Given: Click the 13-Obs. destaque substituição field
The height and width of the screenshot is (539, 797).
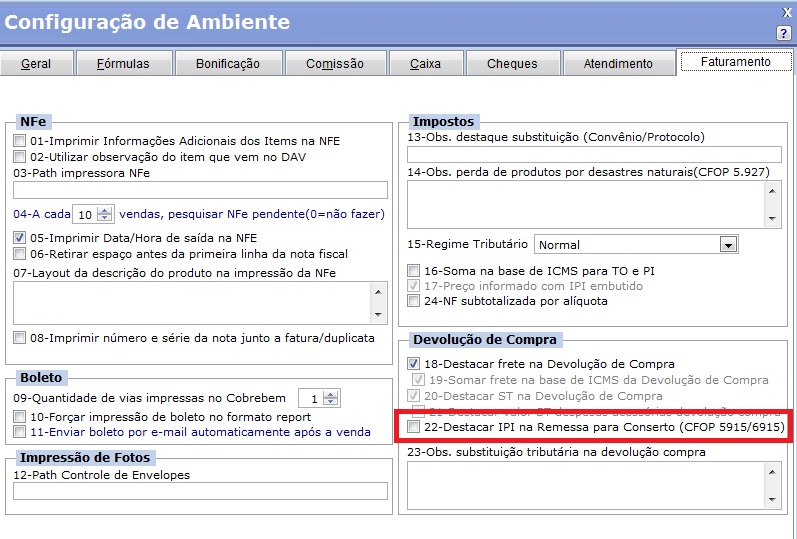Looking at the screenshot, I should click(594, 155).
